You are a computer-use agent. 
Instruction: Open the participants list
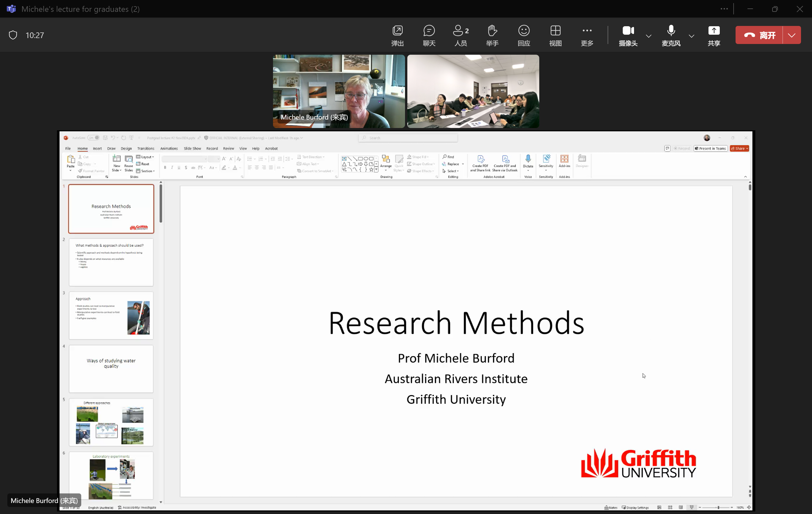click(x=460, y=35)
